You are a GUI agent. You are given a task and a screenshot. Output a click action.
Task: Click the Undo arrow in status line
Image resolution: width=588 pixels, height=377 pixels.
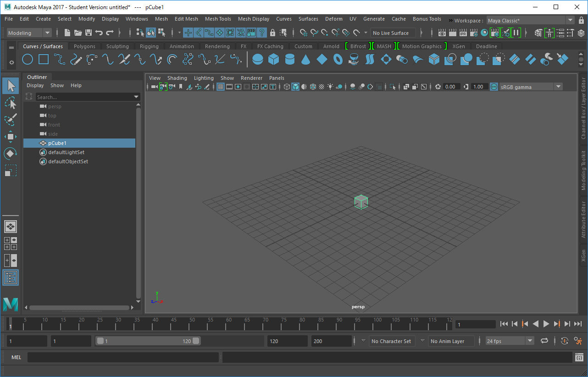pos(99,33)
